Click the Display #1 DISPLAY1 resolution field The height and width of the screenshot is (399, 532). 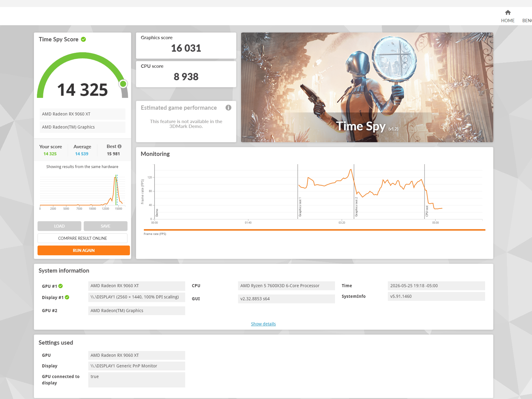point(137,297)
